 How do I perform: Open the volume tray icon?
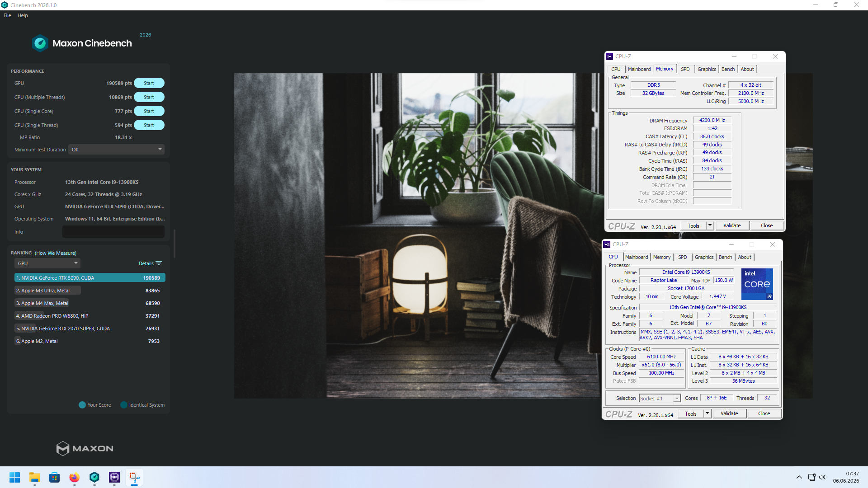(x=822, y=477)
